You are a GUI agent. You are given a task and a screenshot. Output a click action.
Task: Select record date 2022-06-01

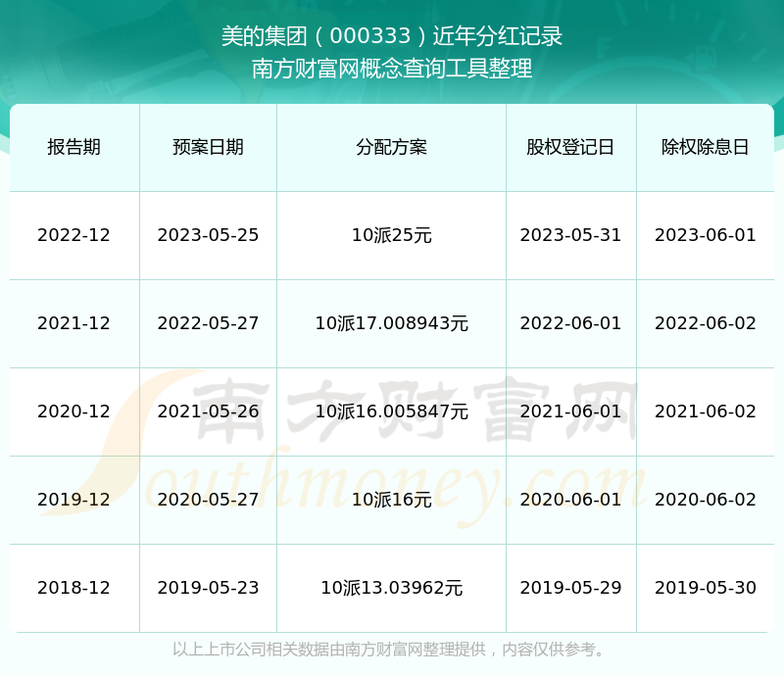570,323
